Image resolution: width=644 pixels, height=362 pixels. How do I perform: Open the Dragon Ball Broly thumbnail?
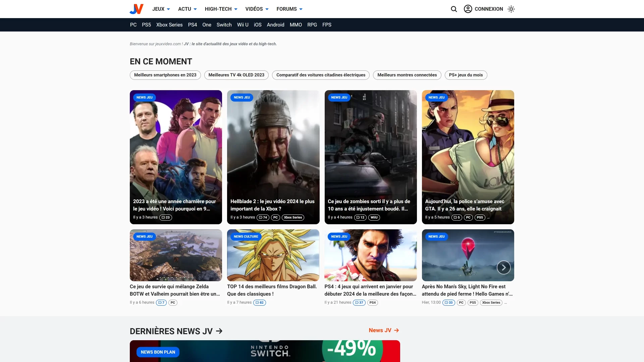273,255
